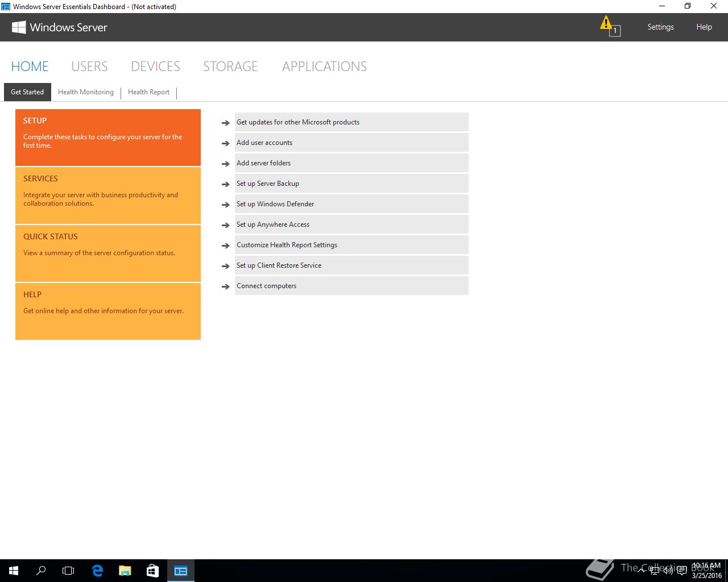Click the dashboard title bar icon
The width and height of the screenshot is (728, 582).
(6, 7)
